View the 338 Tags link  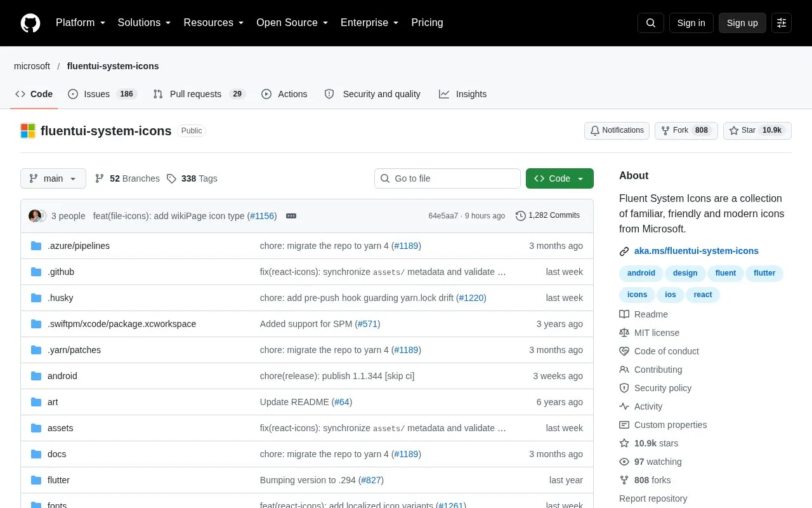pos(192,178)
